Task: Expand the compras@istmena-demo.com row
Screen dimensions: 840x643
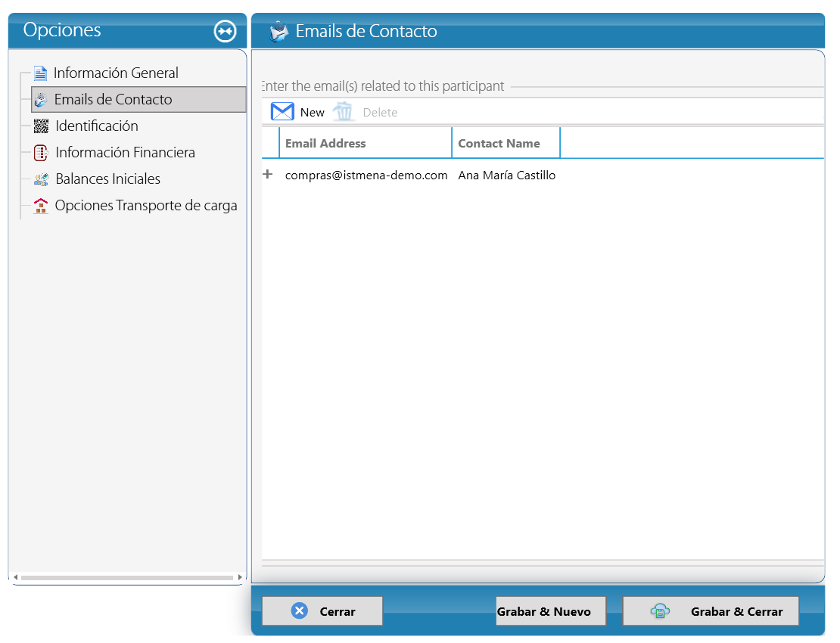Action: (268, 175)
